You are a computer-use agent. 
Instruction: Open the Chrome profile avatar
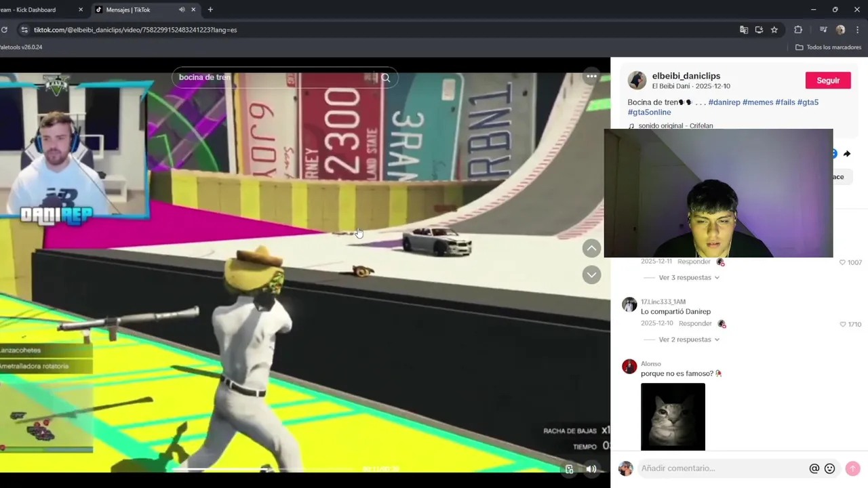click(x=841, y=30)
